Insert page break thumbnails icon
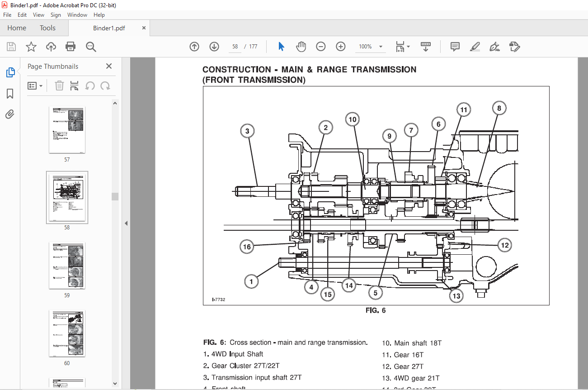Viewport: 588px width, 390px height. 75,86
